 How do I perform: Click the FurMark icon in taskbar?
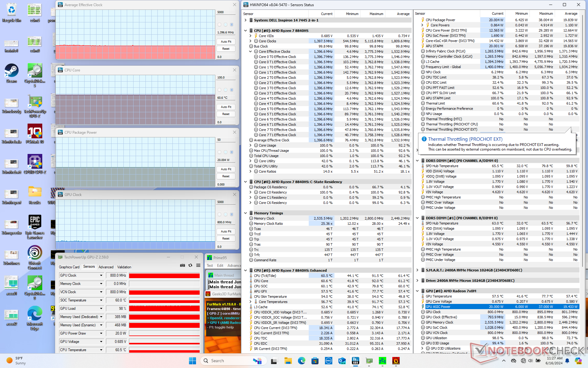(396, 361)
